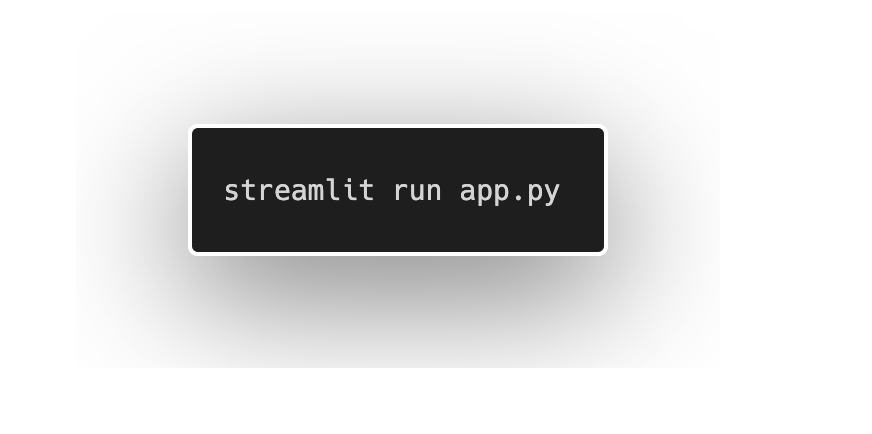The image size is (872, 434).
Task: Click the space between "streamlit" and "run"
Action: point(384,192)
